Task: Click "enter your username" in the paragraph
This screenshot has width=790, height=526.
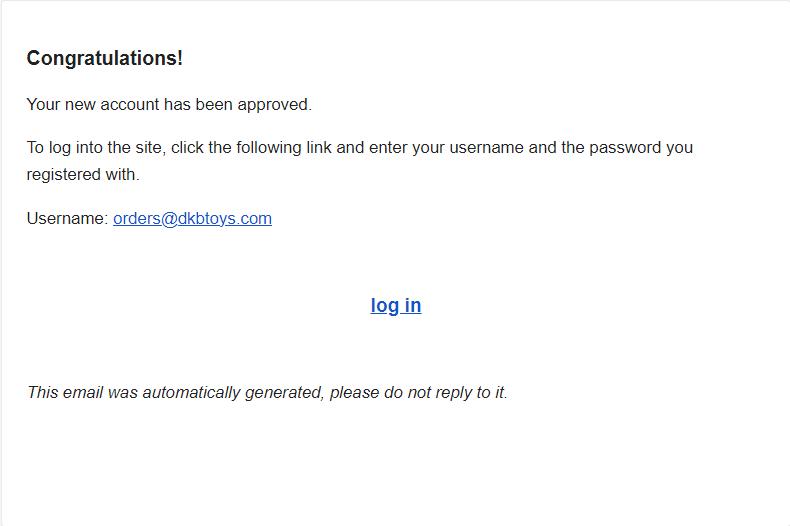Action: coord(446,147)
